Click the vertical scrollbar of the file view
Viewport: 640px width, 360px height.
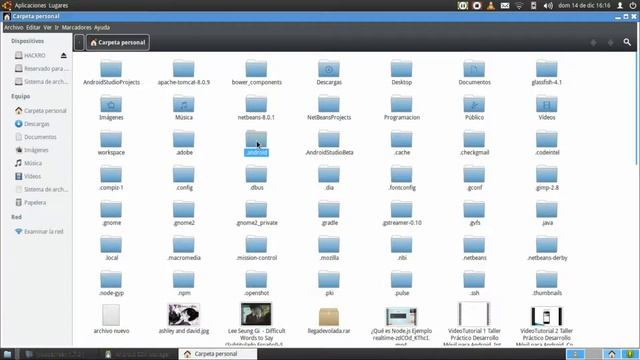[x=637, y=109]
